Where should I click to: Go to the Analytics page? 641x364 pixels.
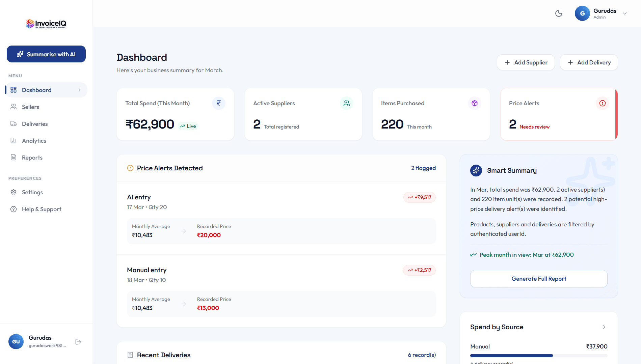tap(34, 141)
